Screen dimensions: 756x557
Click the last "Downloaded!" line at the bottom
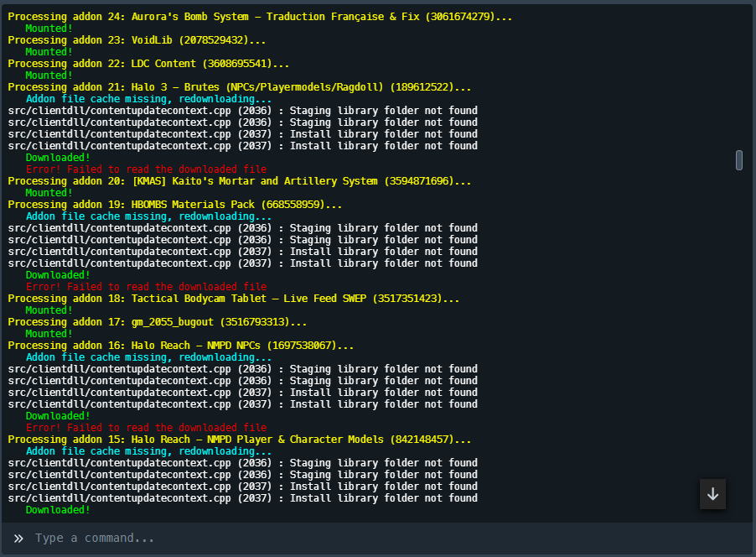[57, 510]
